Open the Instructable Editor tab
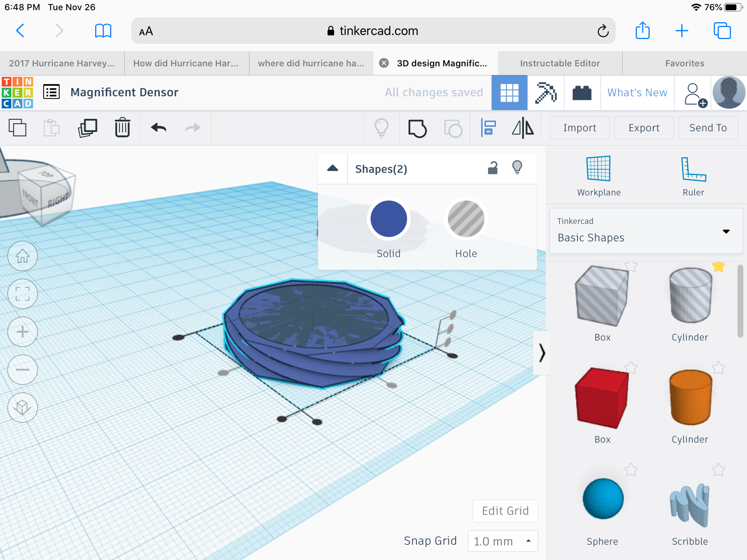Screen dimensions: 747x560 [x=560, y=63]
